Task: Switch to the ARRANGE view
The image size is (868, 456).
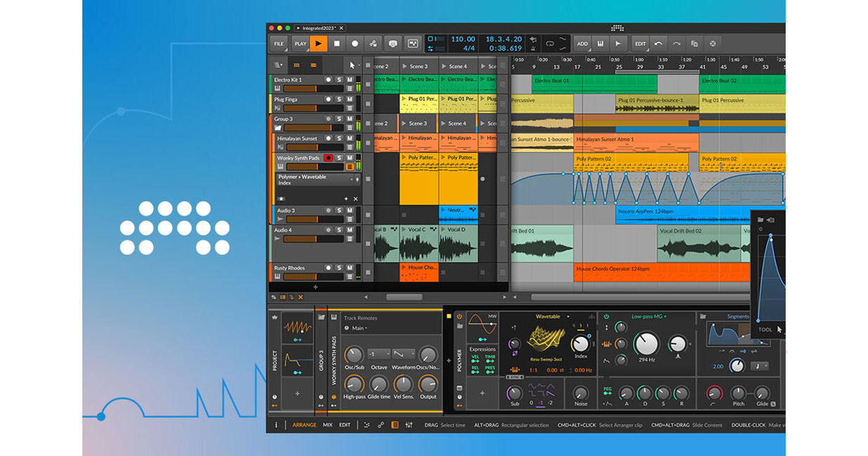Action: (x=305, y=425)
